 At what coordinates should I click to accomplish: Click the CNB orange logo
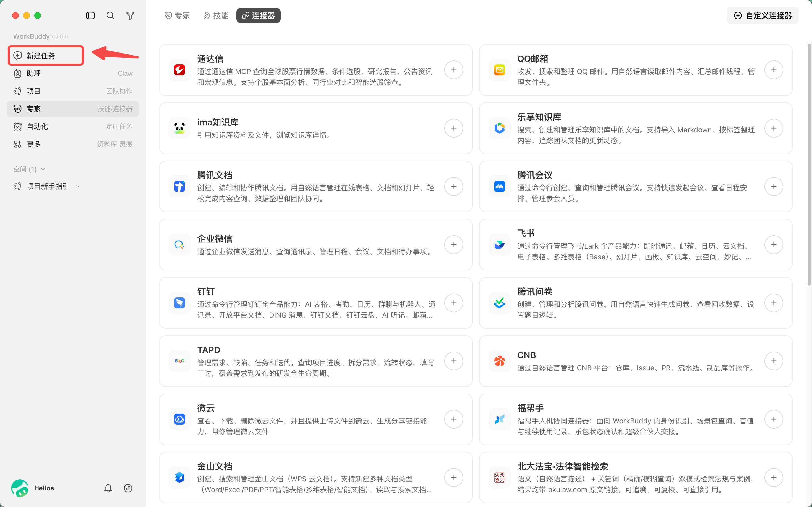pyautogui.click(x=499, y=361)
